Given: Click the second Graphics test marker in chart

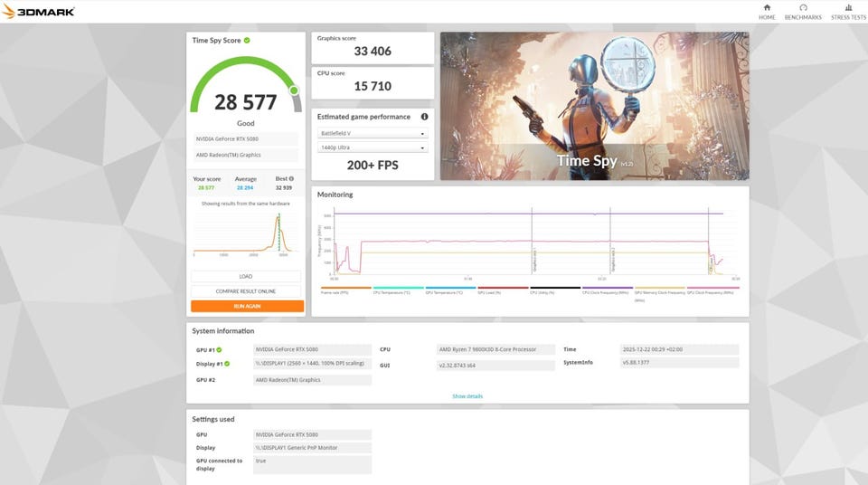Looking at the screenshot, I should [x=611, y=241].
